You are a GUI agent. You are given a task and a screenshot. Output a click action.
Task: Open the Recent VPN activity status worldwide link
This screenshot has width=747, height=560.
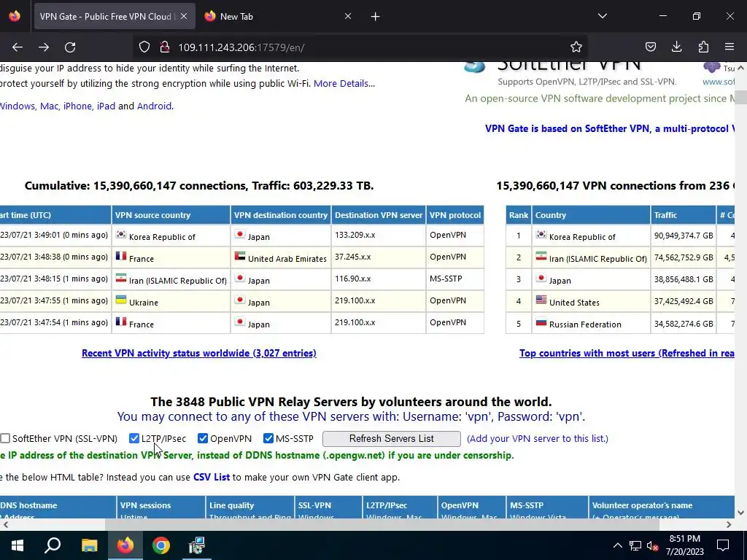pos(199,354)
